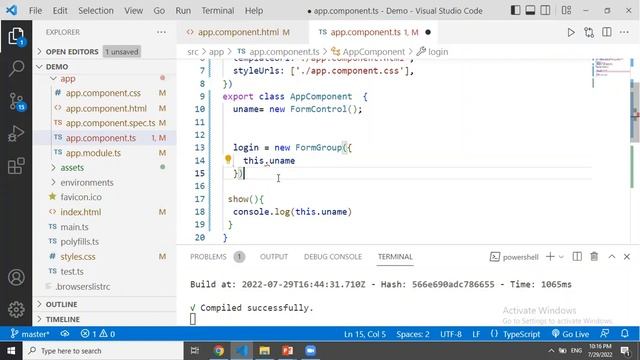
Task: Expand the Timeline section
Action: pyautogui.click(x=105, y=319)
